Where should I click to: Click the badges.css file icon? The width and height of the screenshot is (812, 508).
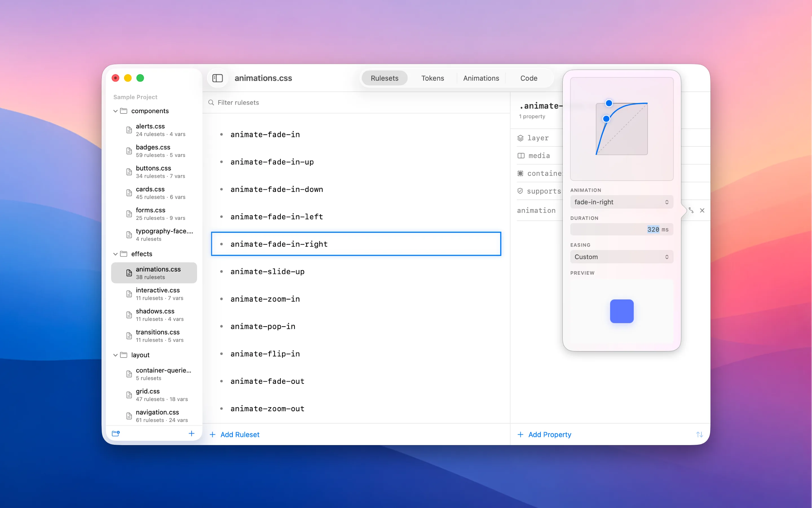pos(129,151)
